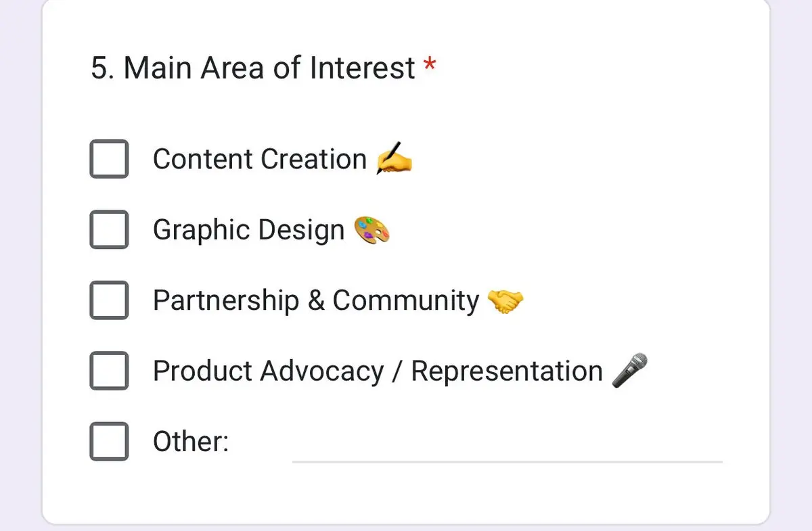The image size is (812, 531).
Task: Toggle the Other option checkbox
Action: point(109,441)
